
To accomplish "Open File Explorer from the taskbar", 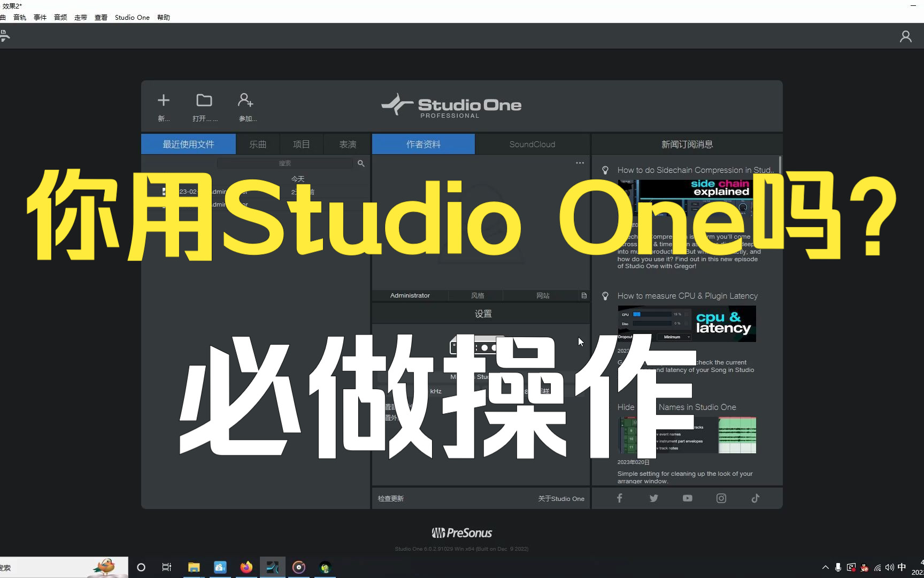I will click(194, 567).
